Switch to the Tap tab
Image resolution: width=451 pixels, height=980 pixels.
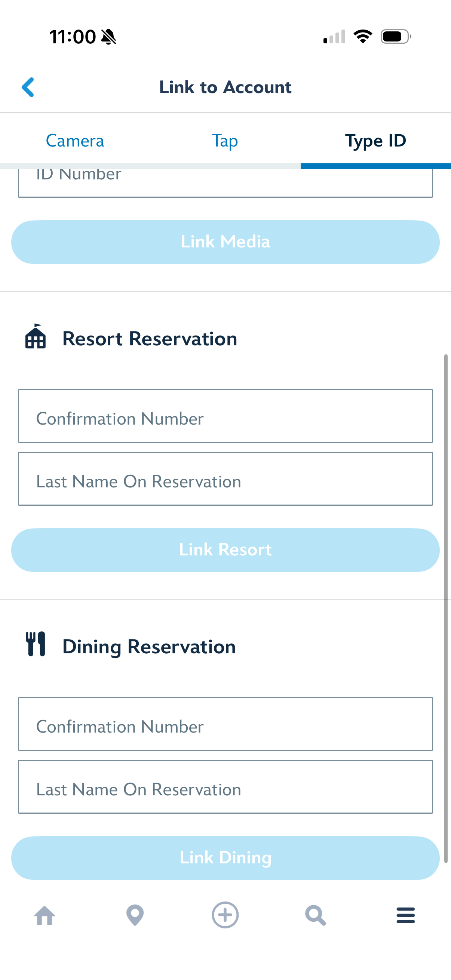tap(225, 141)
